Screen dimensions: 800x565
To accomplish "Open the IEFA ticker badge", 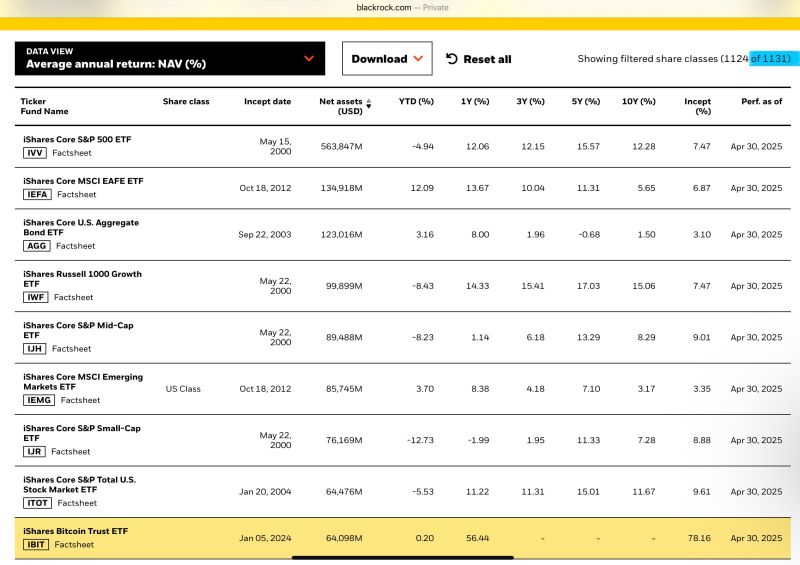I will pos(38,194).
